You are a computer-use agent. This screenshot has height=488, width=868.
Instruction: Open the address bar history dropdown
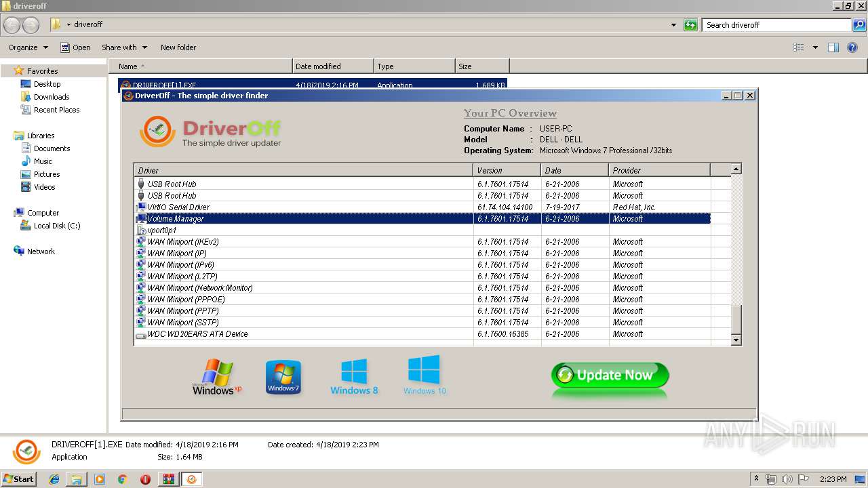(673, 25)
